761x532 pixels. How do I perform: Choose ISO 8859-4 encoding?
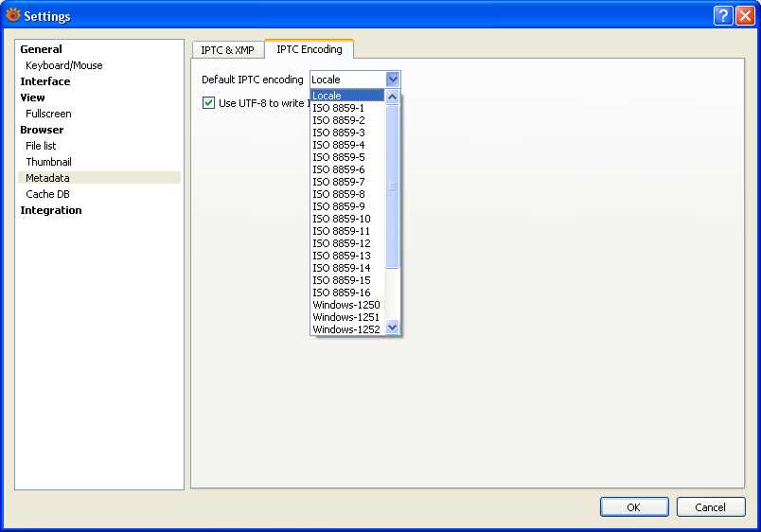pos(347,145)
